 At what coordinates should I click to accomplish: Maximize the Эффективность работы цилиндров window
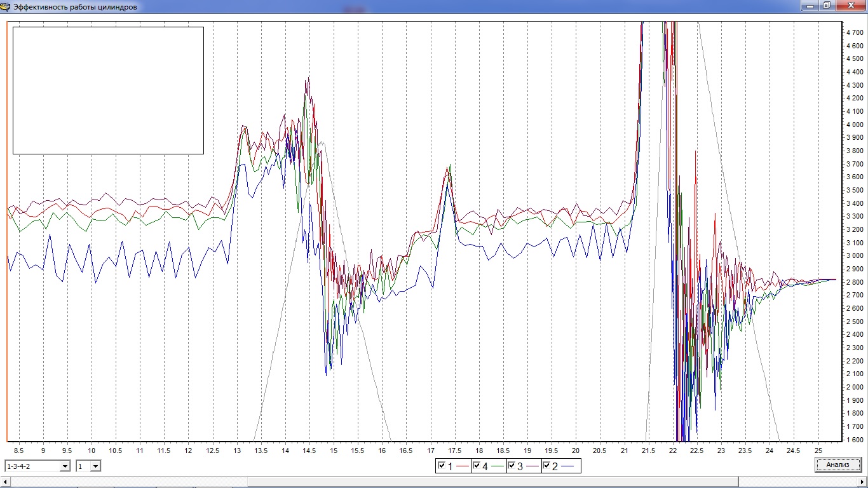point(826,6)
